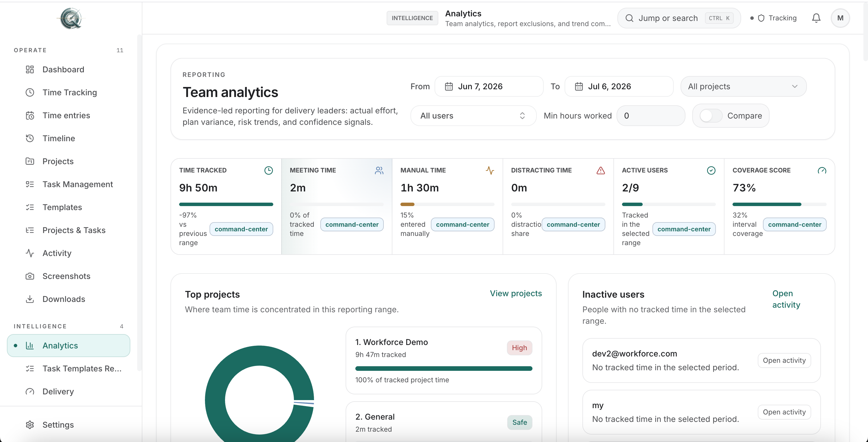
Task: Click the command-center tag under Time Tracked
Action: 241,229
